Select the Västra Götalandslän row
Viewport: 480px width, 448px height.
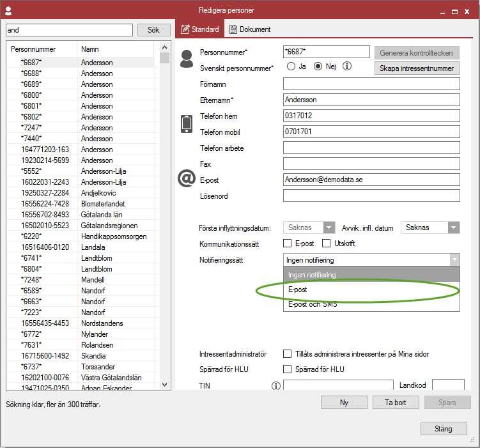coord(81,378)
